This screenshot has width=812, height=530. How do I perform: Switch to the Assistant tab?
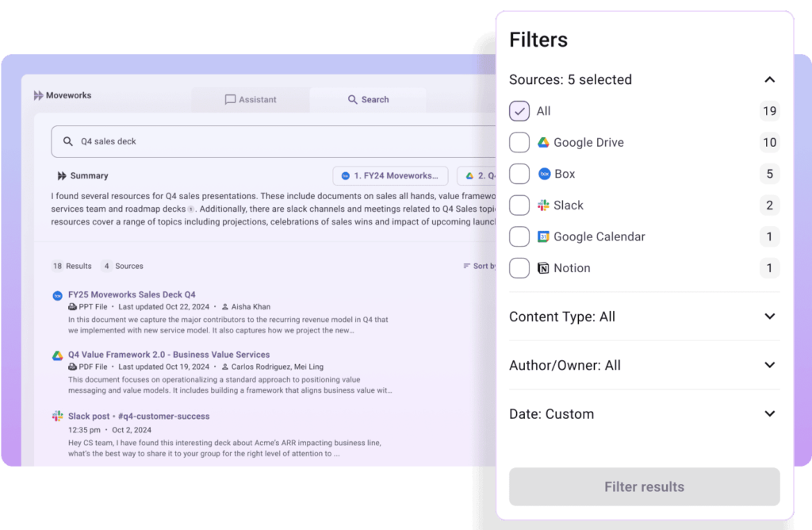click(x=251, y=100)
